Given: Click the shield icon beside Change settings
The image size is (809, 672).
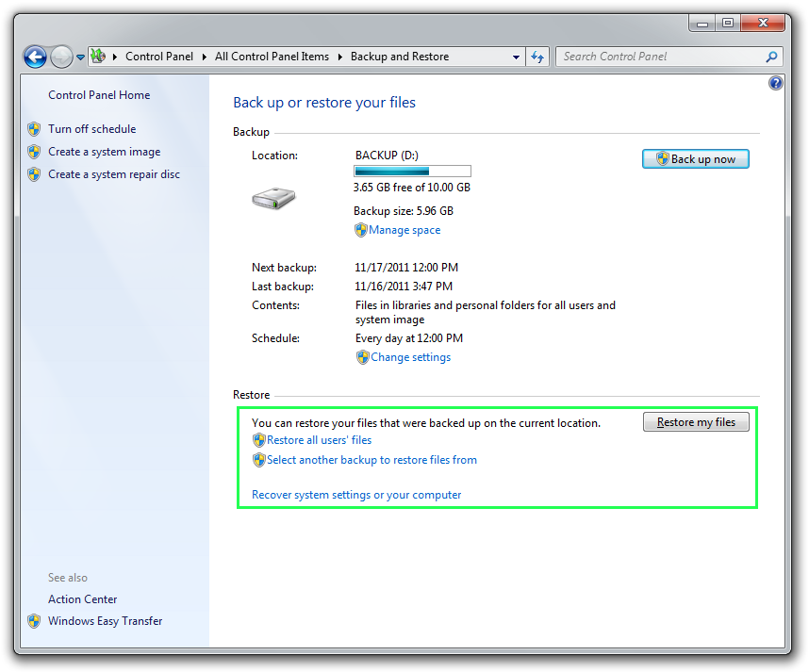Looking at the screenshot, I should (x=361, y=357).
